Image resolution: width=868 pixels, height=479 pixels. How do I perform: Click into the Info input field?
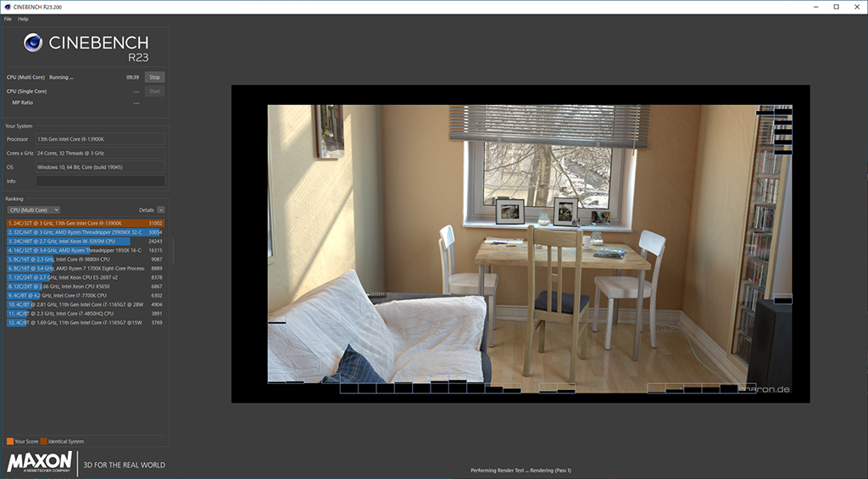coord(100,181)
